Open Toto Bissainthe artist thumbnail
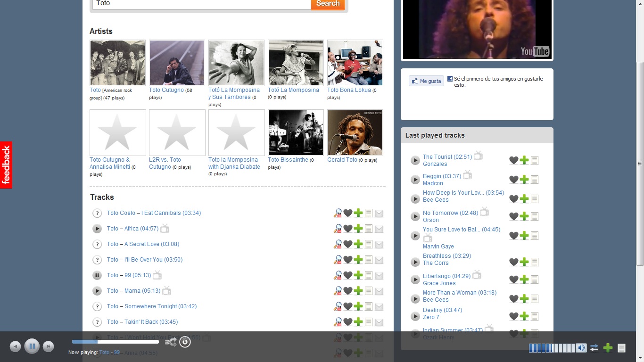 pyautogui.click(x=296, y=132)
